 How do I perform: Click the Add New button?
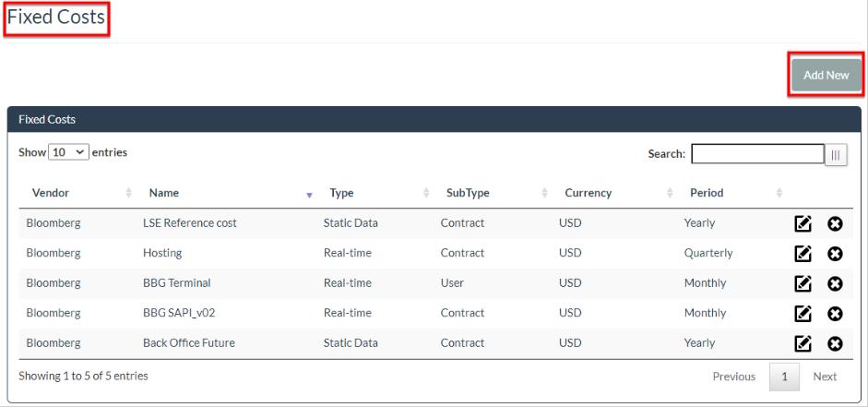pyautogui.click(x=826, y=76)
